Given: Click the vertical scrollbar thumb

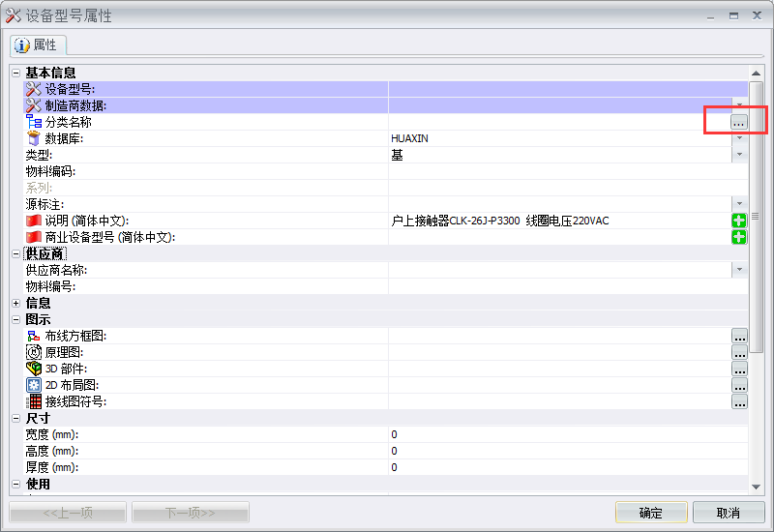Looking at the screenshot, I should pos(756,217).
